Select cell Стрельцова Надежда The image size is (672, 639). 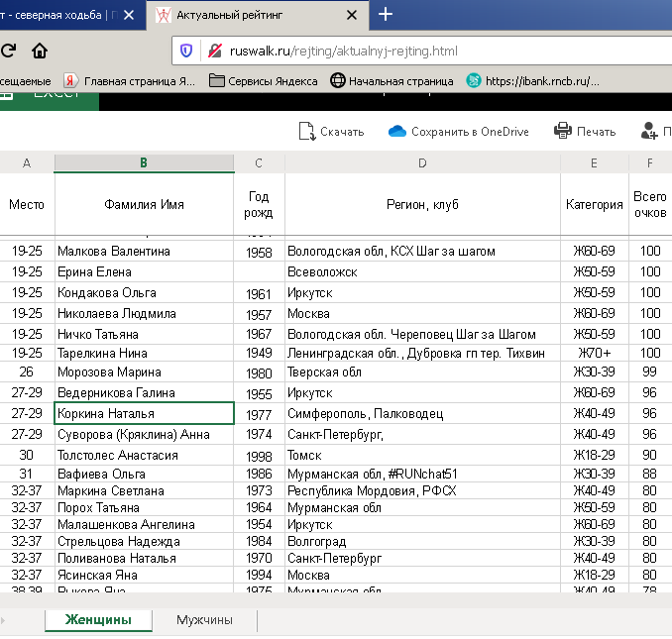(144, 541)
